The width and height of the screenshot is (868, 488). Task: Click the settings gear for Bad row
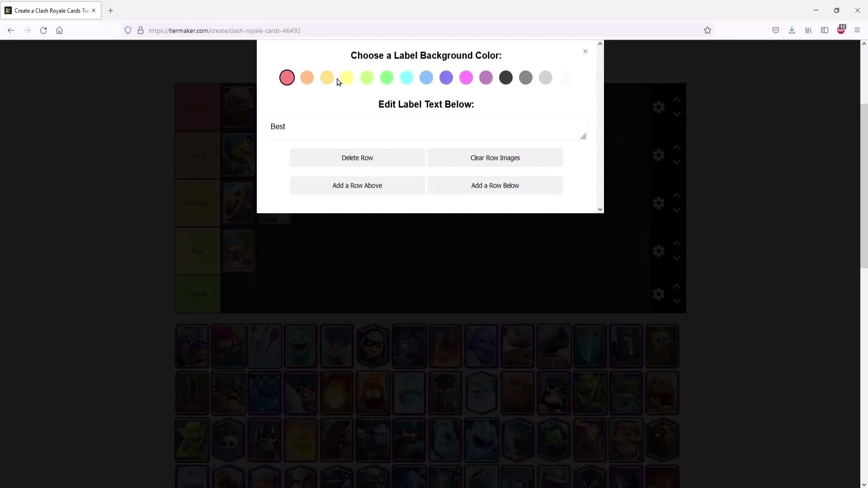[x=660, y=251]
